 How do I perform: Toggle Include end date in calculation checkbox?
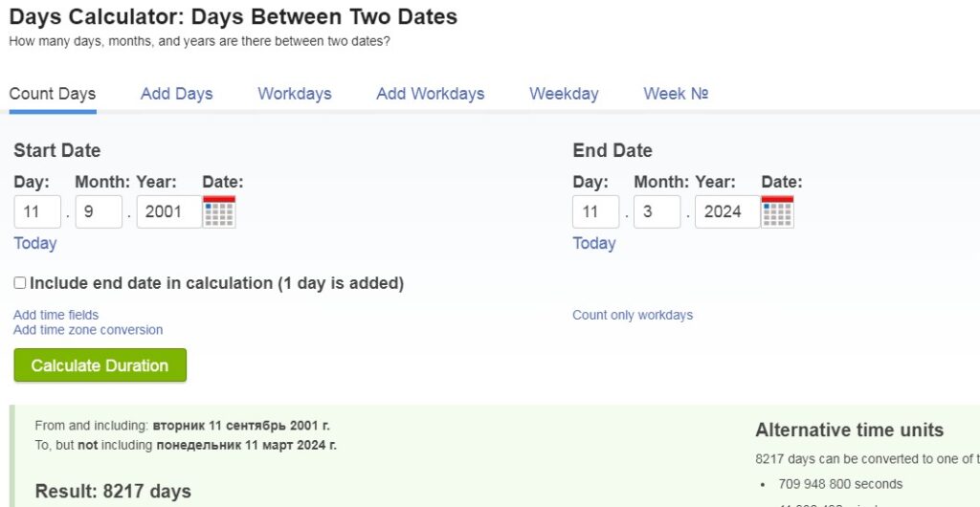pyautogui.click(x=20, y=283)
